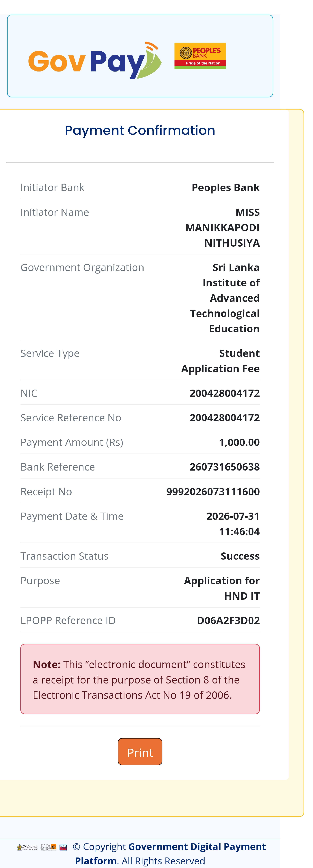Click the Transaction Status Success text
The width and height of the screenshot is (313, 868).
tap(240, 556)
